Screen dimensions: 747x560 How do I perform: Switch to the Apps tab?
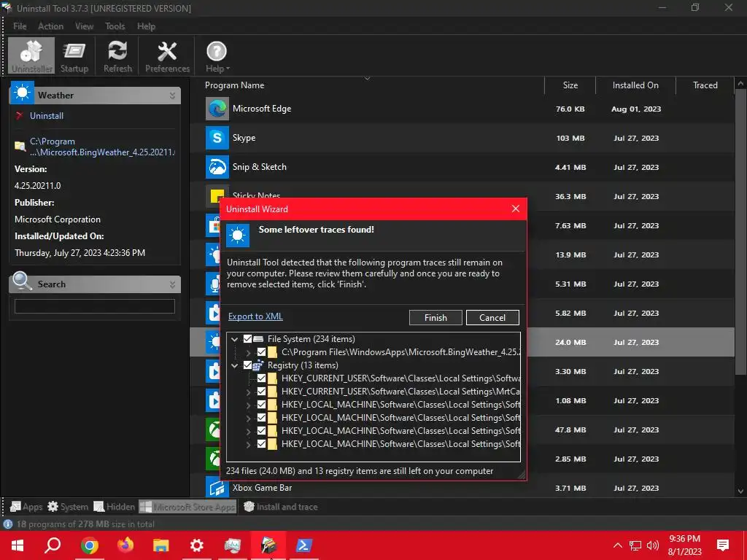point(26,507)
